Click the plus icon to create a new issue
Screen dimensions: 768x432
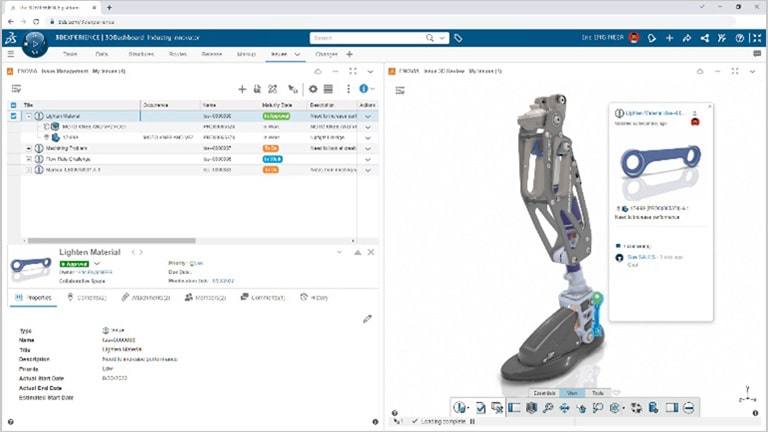pos(241,89)
